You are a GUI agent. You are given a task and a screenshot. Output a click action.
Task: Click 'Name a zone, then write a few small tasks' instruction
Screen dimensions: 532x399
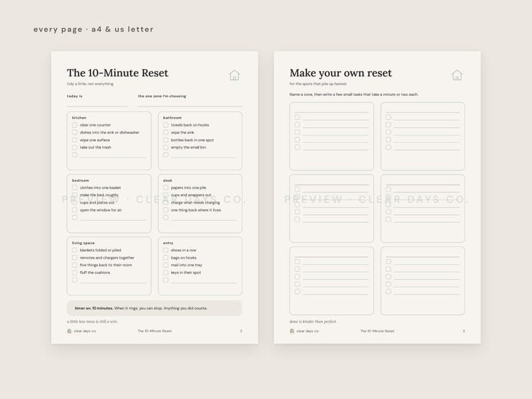[354, 94]
